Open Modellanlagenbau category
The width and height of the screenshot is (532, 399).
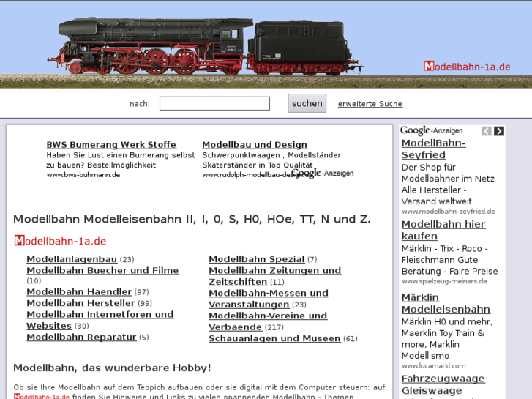pyautogui.click(x=72, y=259)
